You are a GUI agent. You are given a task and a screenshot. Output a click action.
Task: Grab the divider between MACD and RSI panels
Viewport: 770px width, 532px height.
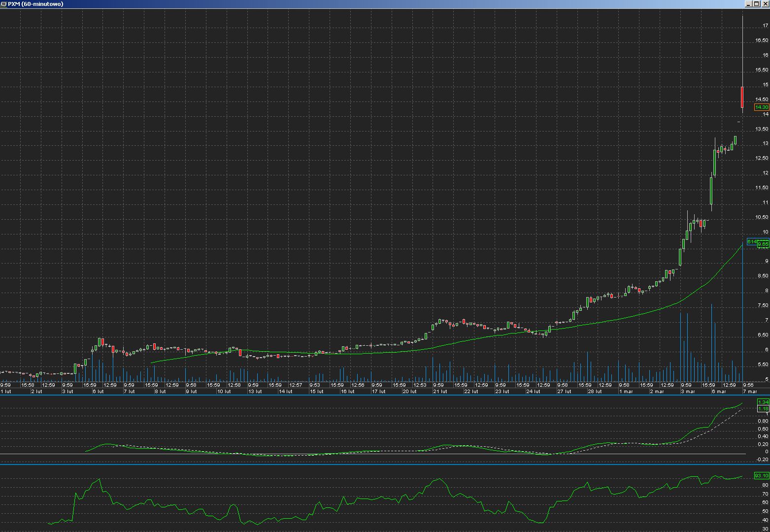(384, 464)
